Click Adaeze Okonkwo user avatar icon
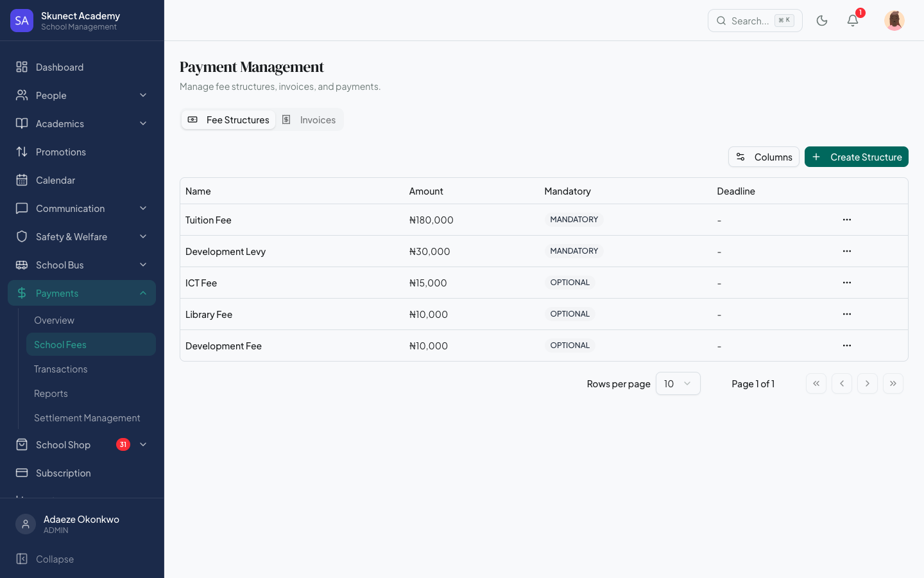The width and height of the screenshot is (924, 578). (26, 524)
